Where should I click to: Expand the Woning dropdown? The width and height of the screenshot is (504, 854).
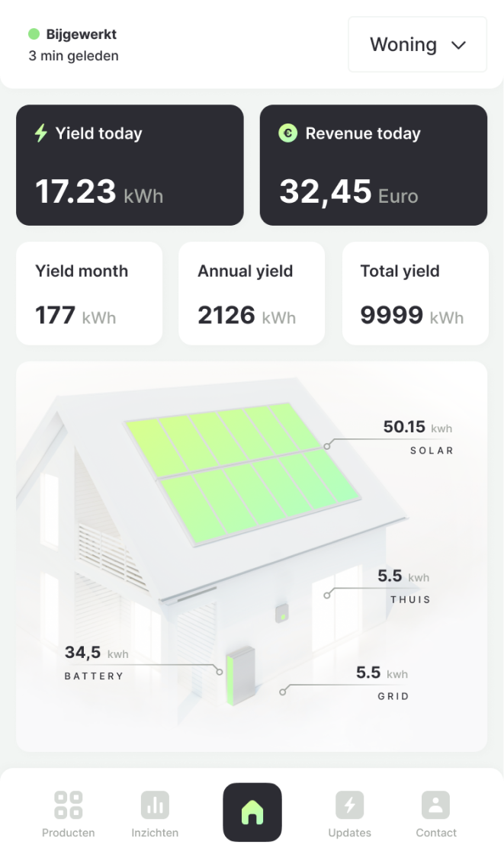coord(417,44)
